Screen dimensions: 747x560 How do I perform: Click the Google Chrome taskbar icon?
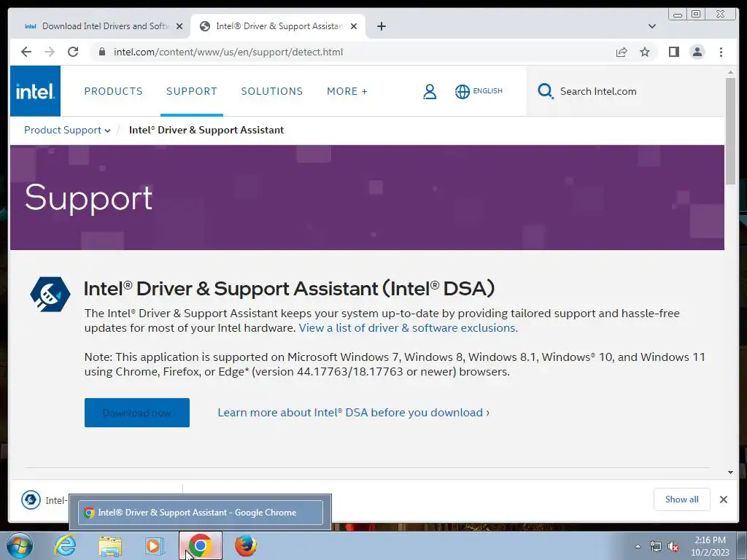pyautogui.click(x=201, y=545)
